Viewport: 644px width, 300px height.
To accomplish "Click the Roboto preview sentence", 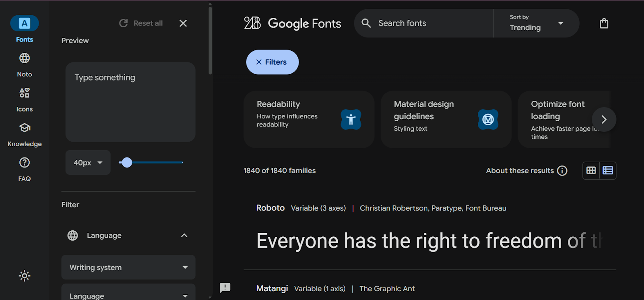I will coord(429,241).
